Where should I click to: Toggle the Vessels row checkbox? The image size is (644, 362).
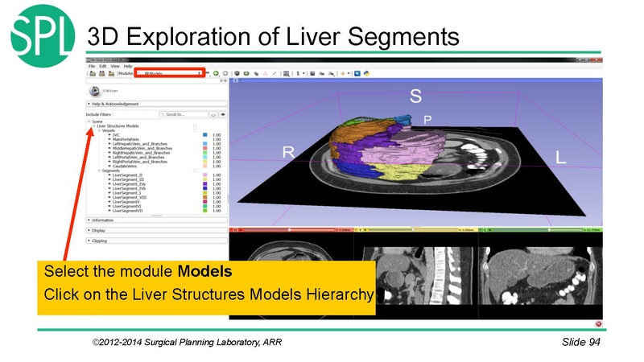coord(195,130)
